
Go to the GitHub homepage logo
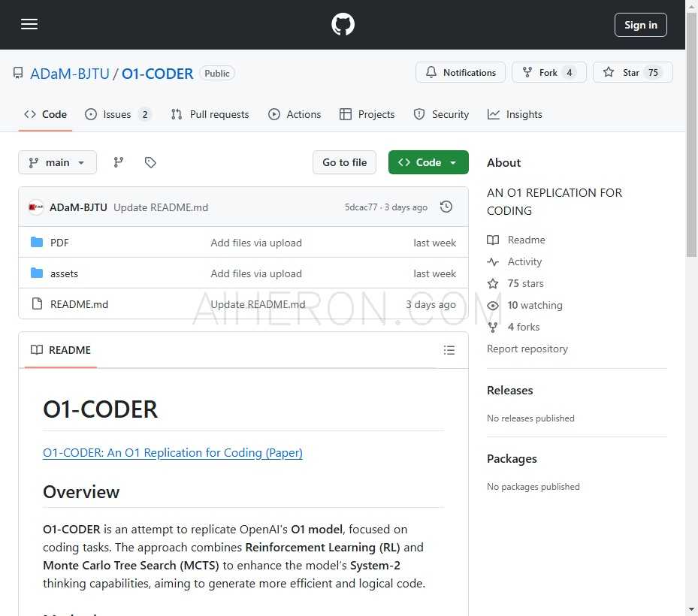(343, 24)
